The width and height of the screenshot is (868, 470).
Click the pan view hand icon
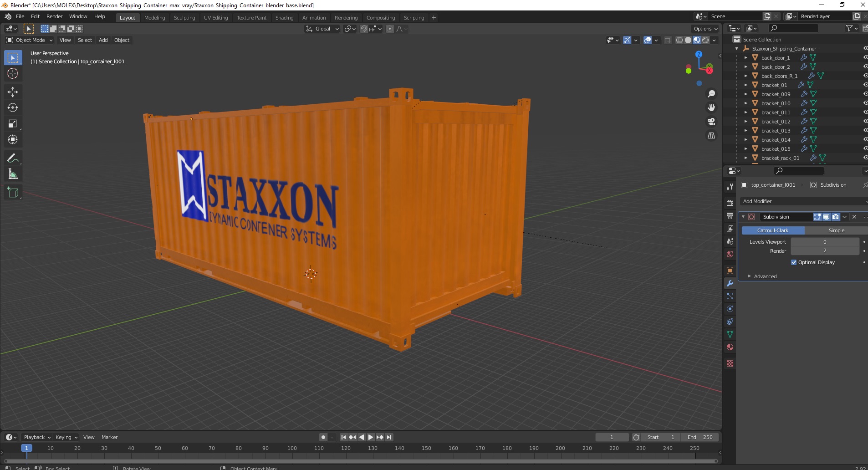[x=711, y=107]
